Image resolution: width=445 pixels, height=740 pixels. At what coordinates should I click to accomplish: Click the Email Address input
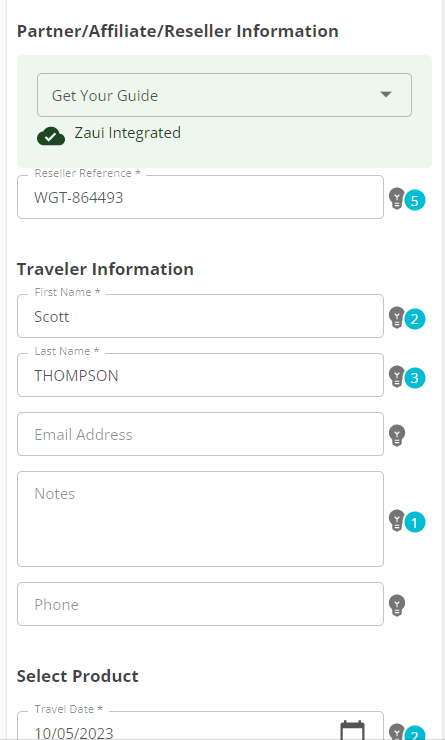pos(200,434)
